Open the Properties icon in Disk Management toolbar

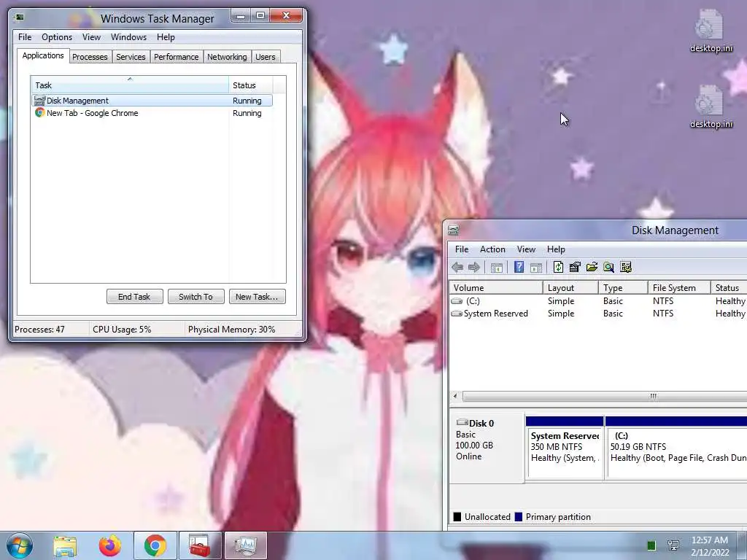[x=575, y=267]
